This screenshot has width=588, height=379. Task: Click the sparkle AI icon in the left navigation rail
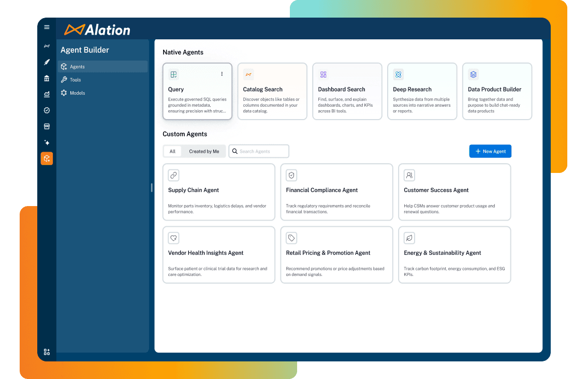click(x=47, y=142)
